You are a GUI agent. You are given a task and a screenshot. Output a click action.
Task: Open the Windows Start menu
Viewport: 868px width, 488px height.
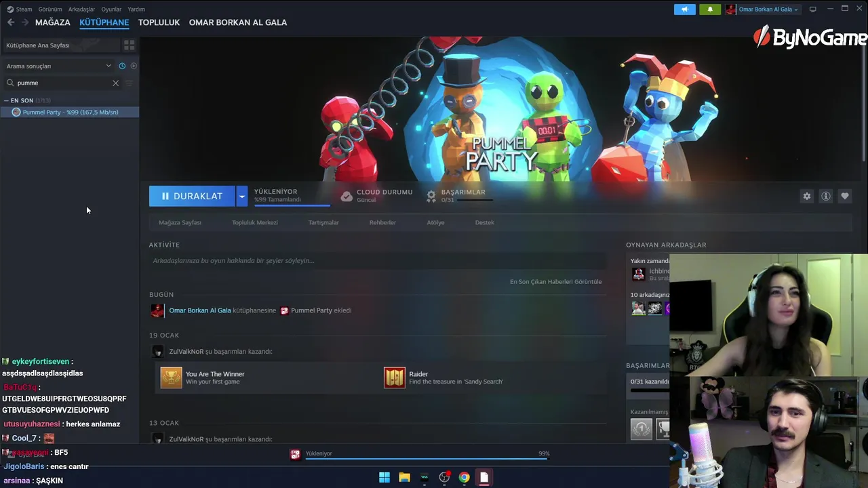384,477
